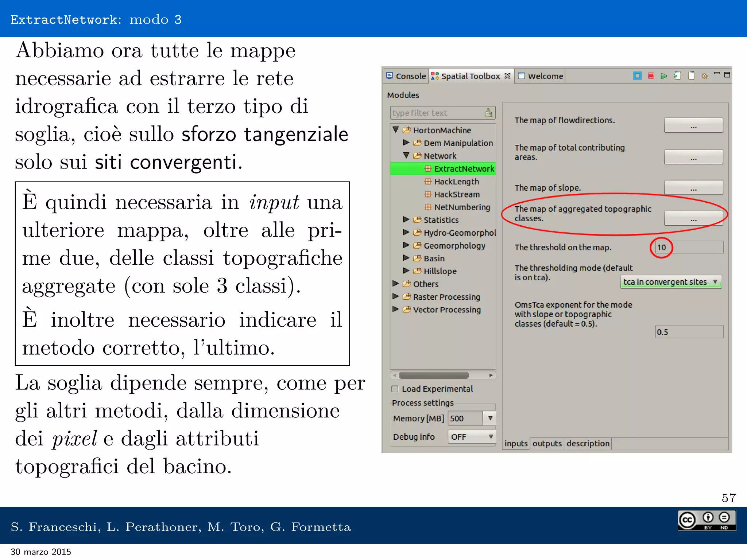Click the red stop icon
Viewport: 747px width, 560px height.
(651, 76)
